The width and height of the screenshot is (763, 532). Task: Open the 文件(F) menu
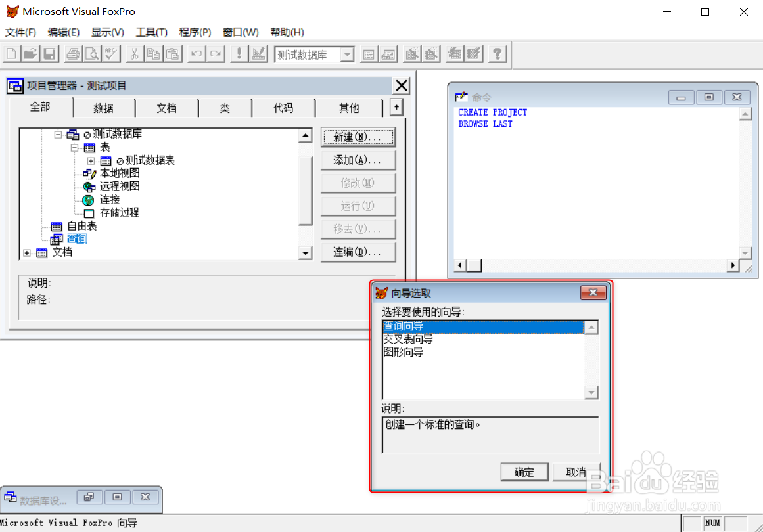(20, 32)
